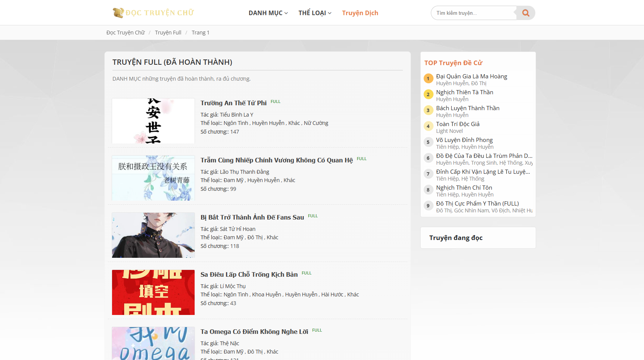This screenshot has height=360, width=644.
Task: Click TRUYỆN FULL (ĐÃ HOÀN THÀNH) heading
Action: [172, 62]
